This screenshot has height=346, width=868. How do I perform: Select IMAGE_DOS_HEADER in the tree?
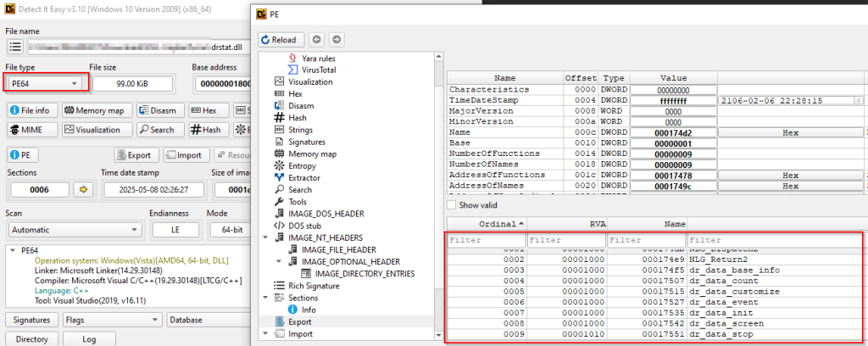[x=326, y=214]
